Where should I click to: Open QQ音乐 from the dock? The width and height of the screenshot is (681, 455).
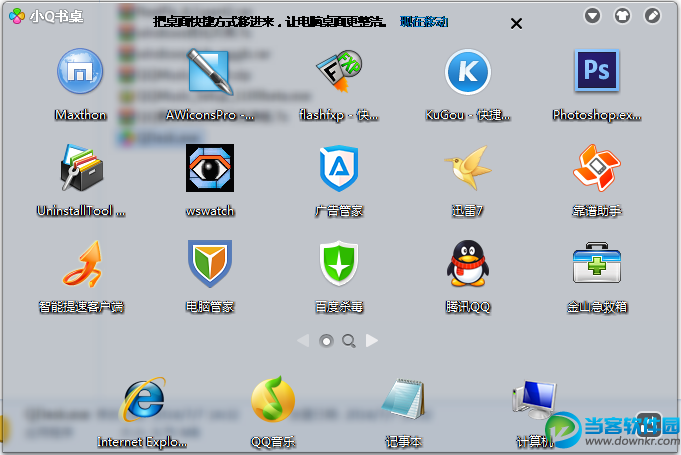click(x=273, y=399)
